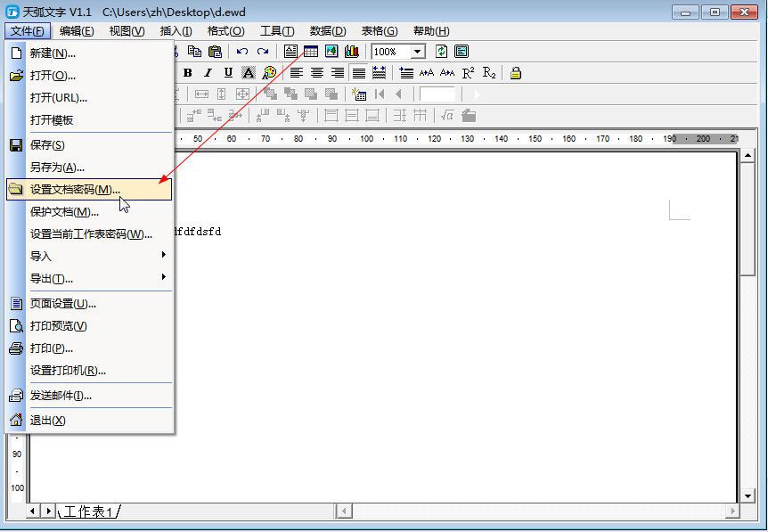768x532 pixels.
Task: Insert a text box from toolbar
Action: click(x=290, y=52)
